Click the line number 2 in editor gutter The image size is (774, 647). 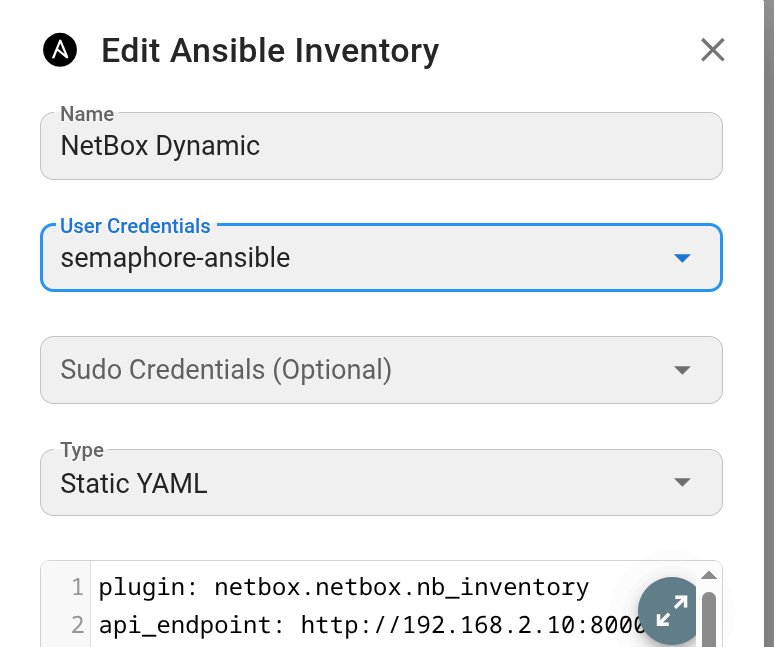(x=77, y=625)
